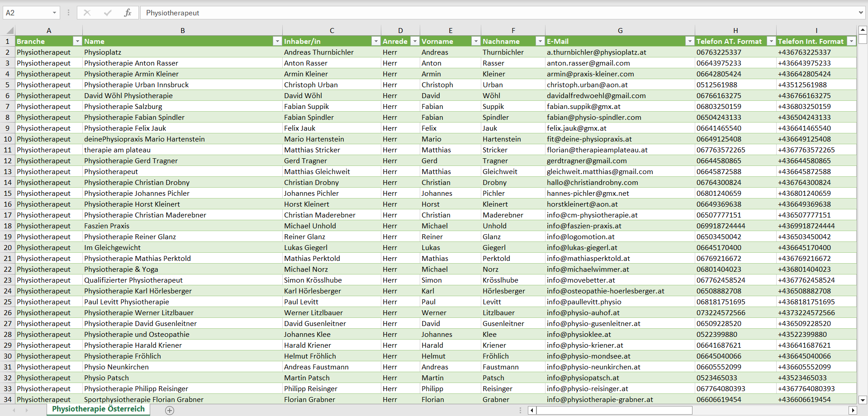Click cell 'Krösslhube' in Nachname column
Screen dimensions: 868x416
point(513,280)
